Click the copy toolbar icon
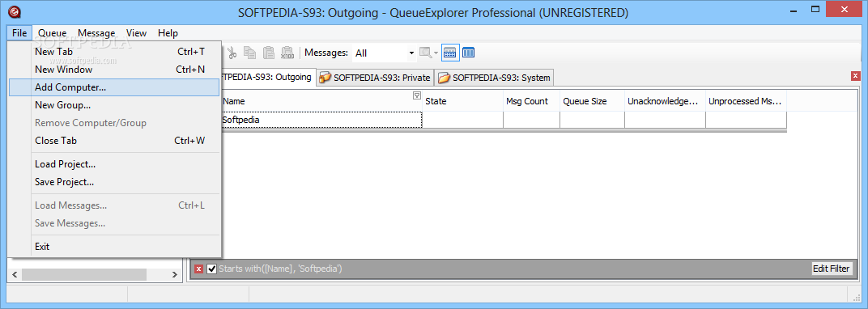Viewport: 868px width, 309px height. click(x=250, y=53)
